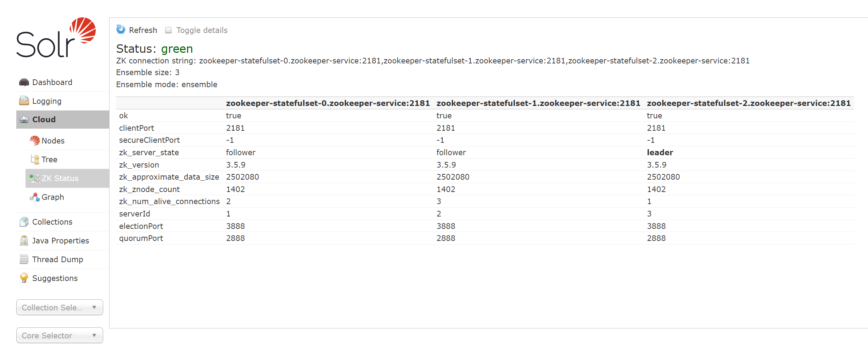
Task: Click the Suggestions light bulb icon
Action: coord(24,278)
